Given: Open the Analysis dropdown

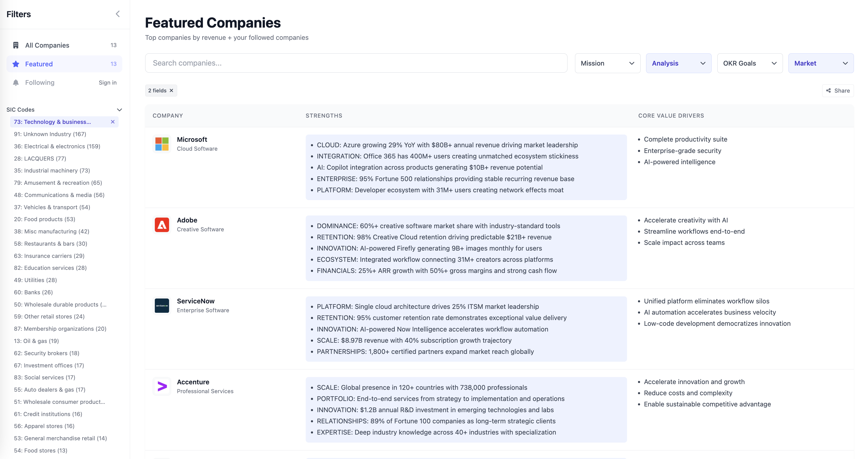Looking at the screenshot, I should 678,63.
